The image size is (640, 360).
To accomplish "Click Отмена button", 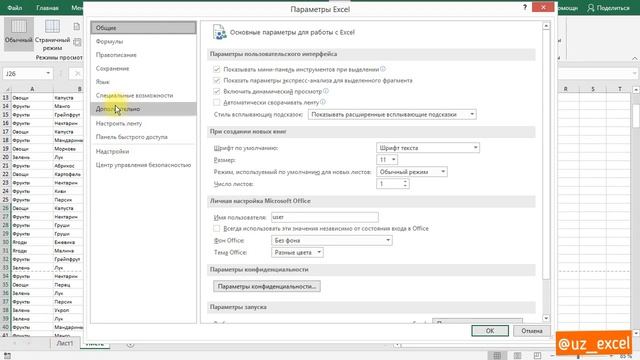I will click(531, 331).
